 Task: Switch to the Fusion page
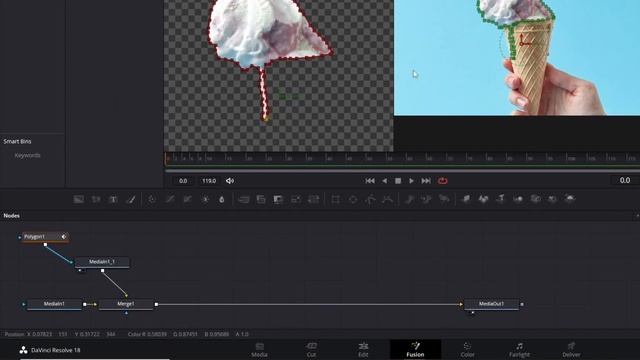[x=415, y=350]
